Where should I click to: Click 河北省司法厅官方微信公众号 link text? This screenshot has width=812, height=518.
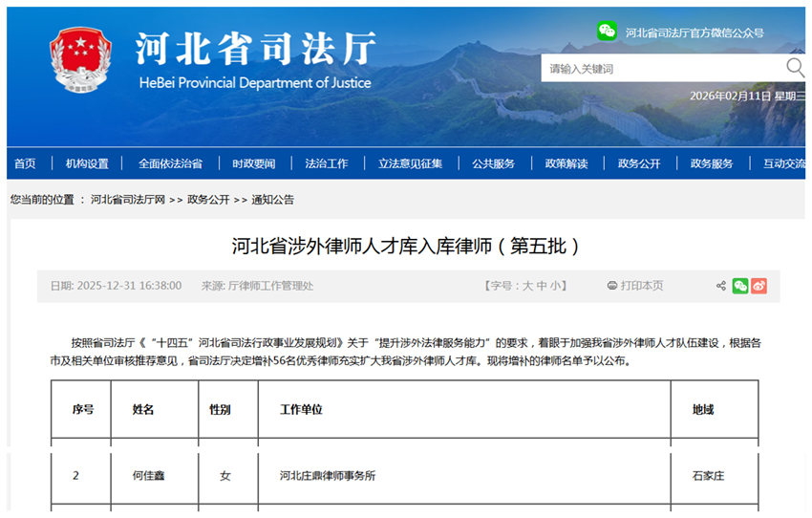(x=694, y=32)
